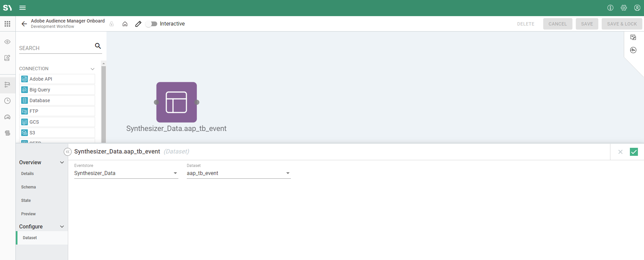
Task: Open the settings gear icon
Action: pyautogui.click(x=624, y=8)
